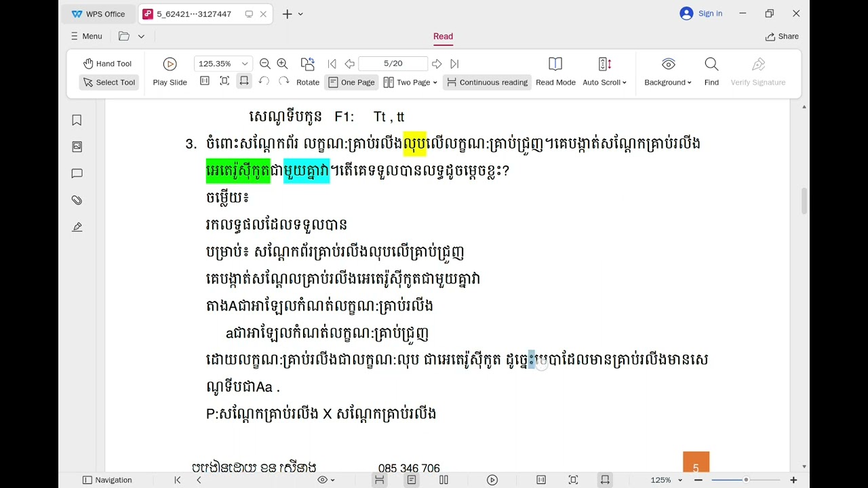Expand new tab dropdown arrow
This screenshot has width=868, height=488.
click(300, 14)
